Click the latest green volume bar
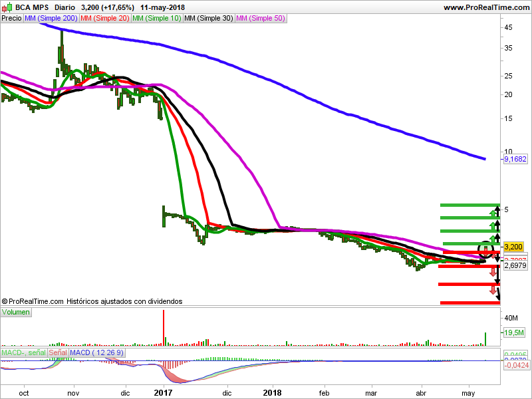 [x=485, y=338]
